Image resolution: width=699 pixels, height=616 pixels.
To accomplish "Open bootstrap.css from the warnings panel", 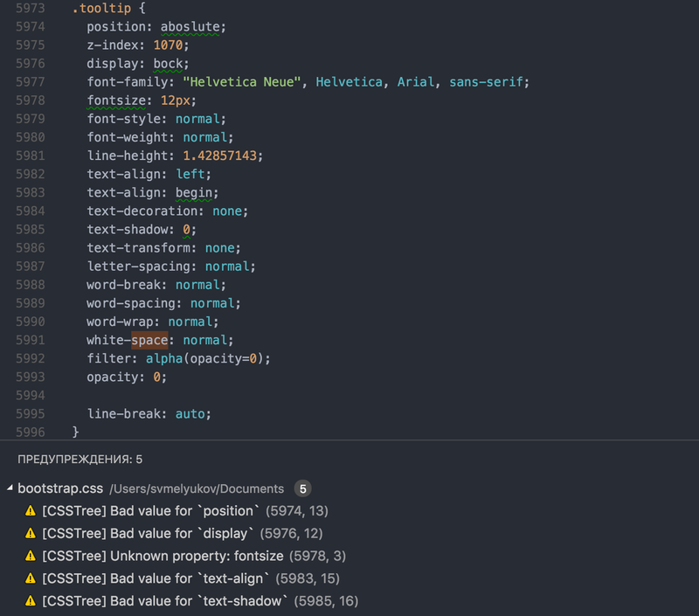I will 59,488.
